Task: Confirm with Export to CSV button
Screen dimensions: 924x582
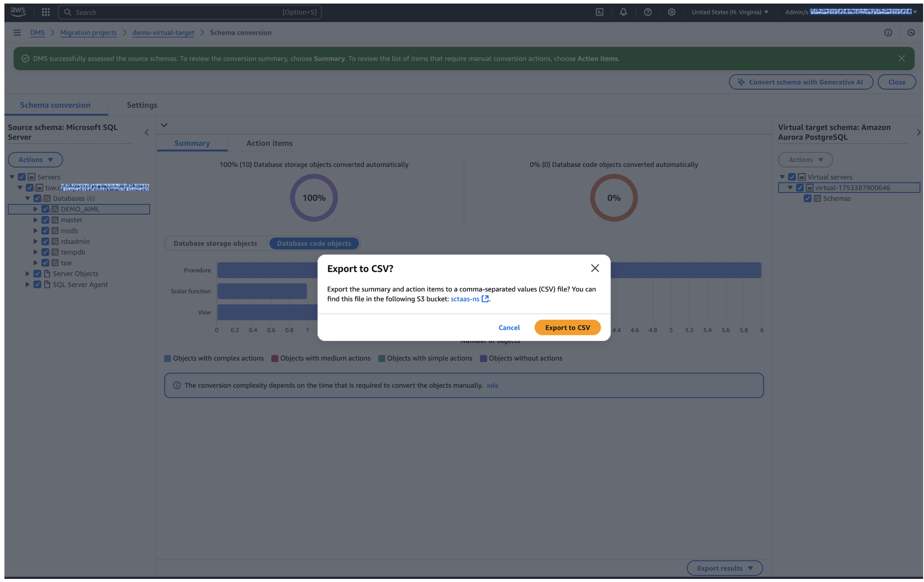Action: 567,327
